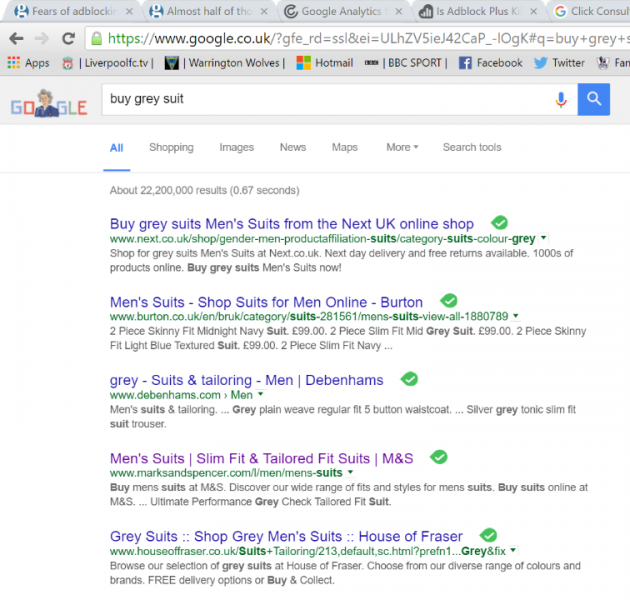Close the Google Analytics tab
Viewport: 630px width, 600px height.
point(399,11)
